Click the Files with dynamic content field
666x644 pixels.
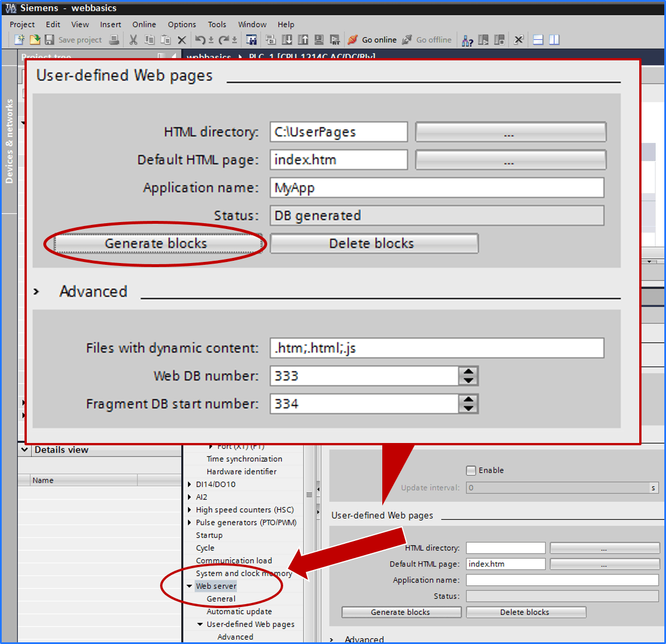point(436,348)
